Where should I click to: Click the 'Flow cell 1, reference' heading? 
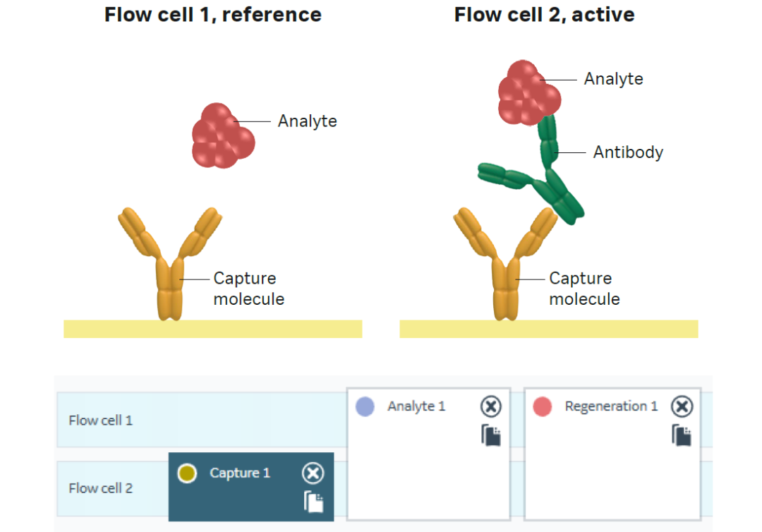tap(213, 15)
